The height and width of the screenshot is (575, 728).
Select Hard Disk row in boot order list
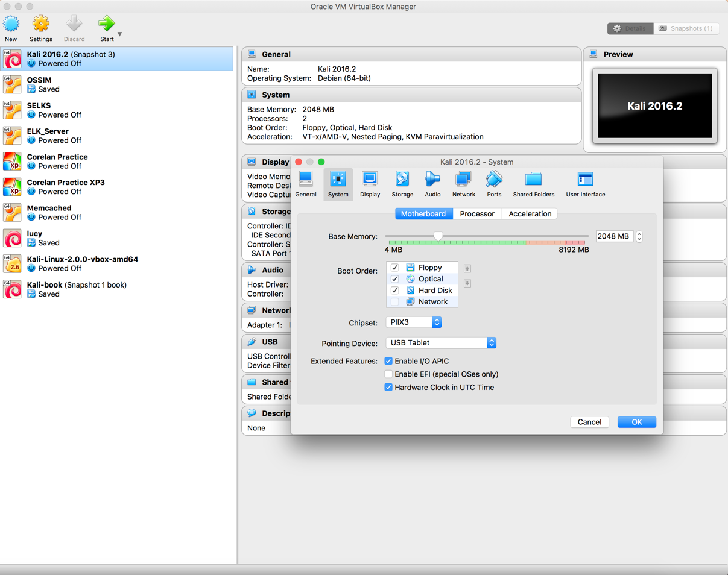[422, 291]
